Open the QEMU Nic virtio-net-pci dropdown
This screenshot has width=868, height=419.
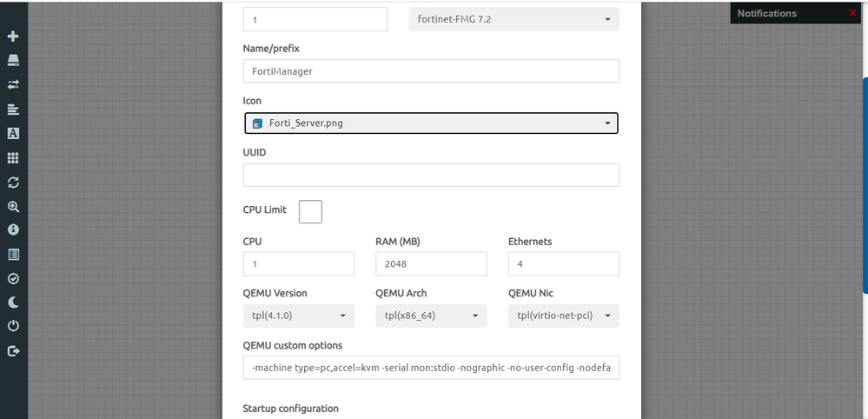tap(563, 316)
